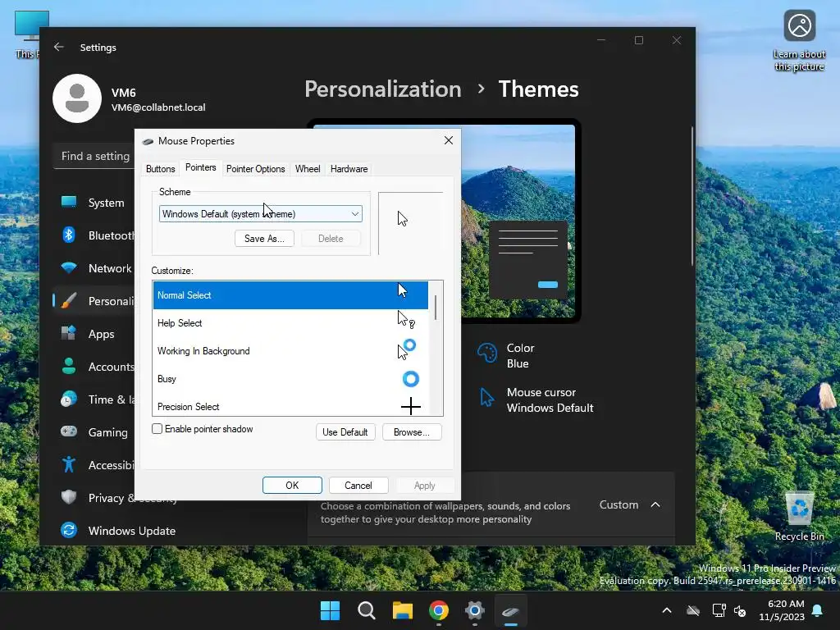Open the Apps settings category
Image resolution: width=840 pixels, height=630 pixels.
tap(94, 334)
